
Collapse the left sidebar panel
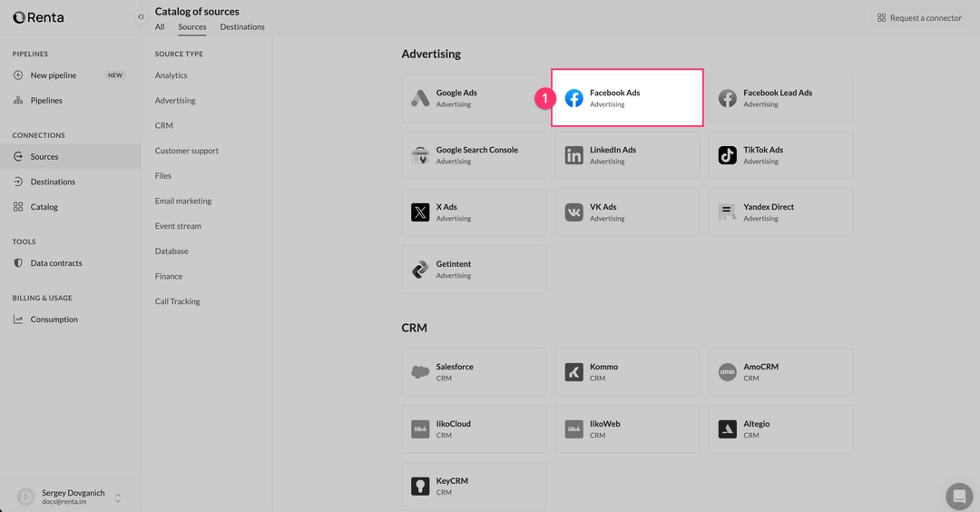click(141, 17)
